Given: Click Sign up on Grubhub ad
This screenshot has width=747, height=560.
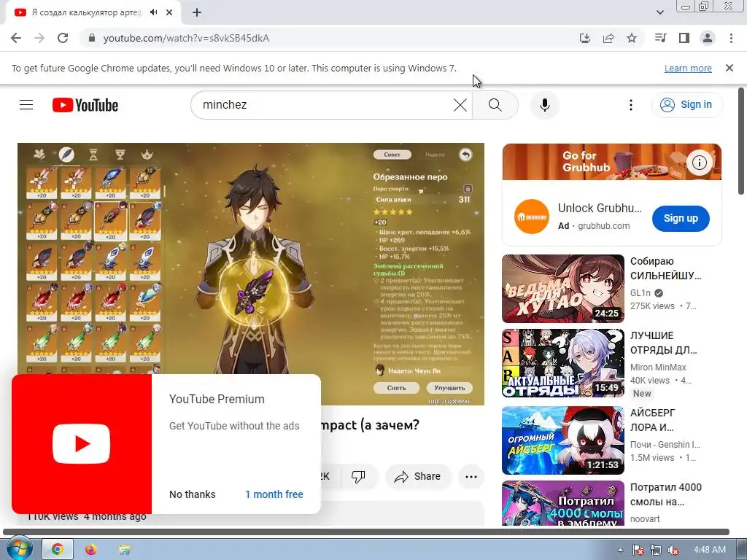Looking at the screenshot, I should (x=681, y=218).
